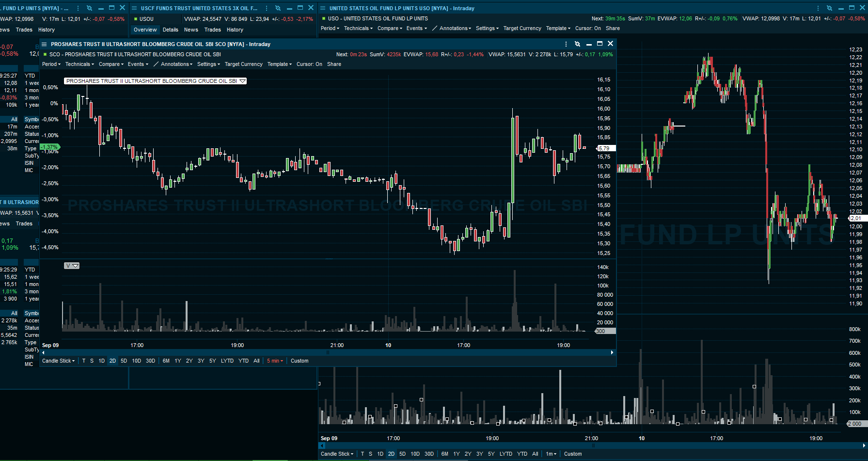
Task: Open Events dropdown in USO chart
Action: click(416, 28)
